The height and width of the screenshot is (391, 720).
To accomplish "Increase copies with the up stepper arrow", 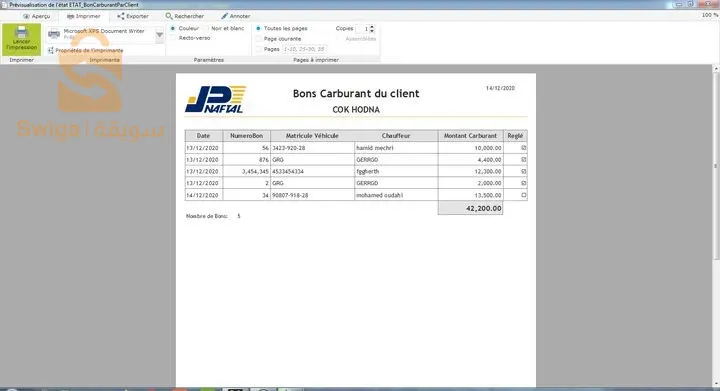I will tap(372, 27).
